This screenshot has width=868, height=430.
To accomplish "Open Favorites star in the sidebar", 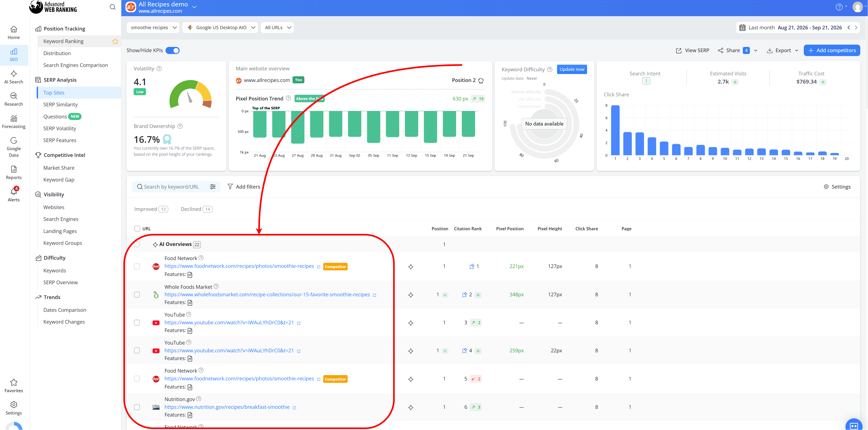I will coord(13,382).
